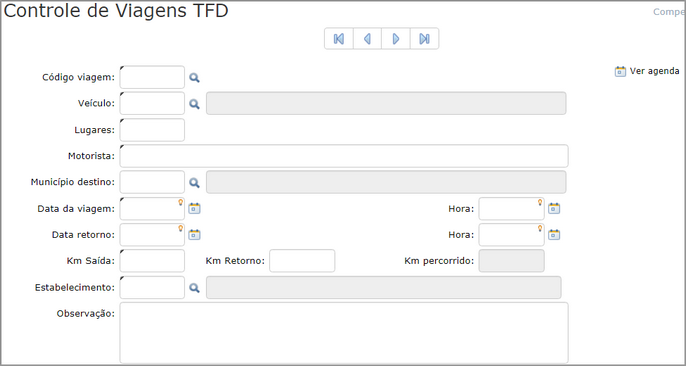The image size is (686, 366).
Task: Click the grey Município destino name field
Action: coord(386,182)
